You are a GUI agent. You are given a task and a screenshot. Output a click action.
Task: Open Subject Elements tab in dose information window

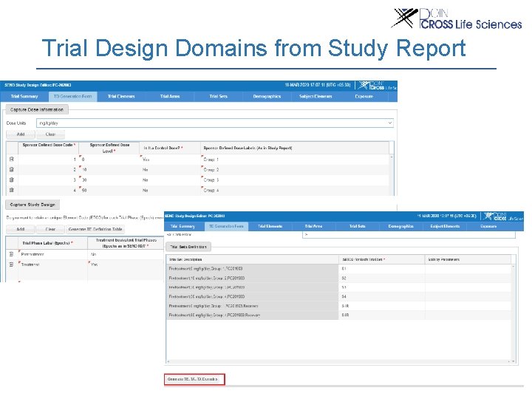click(x=316, y=96)
